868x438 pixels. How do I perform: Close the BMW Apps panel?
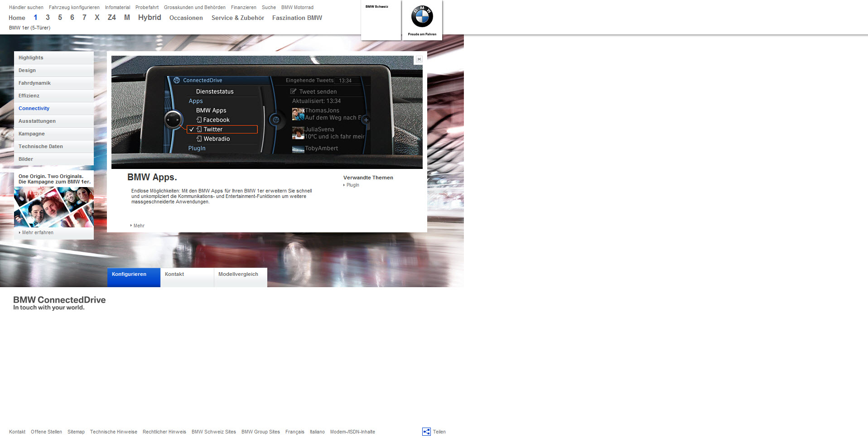[419, 59]
